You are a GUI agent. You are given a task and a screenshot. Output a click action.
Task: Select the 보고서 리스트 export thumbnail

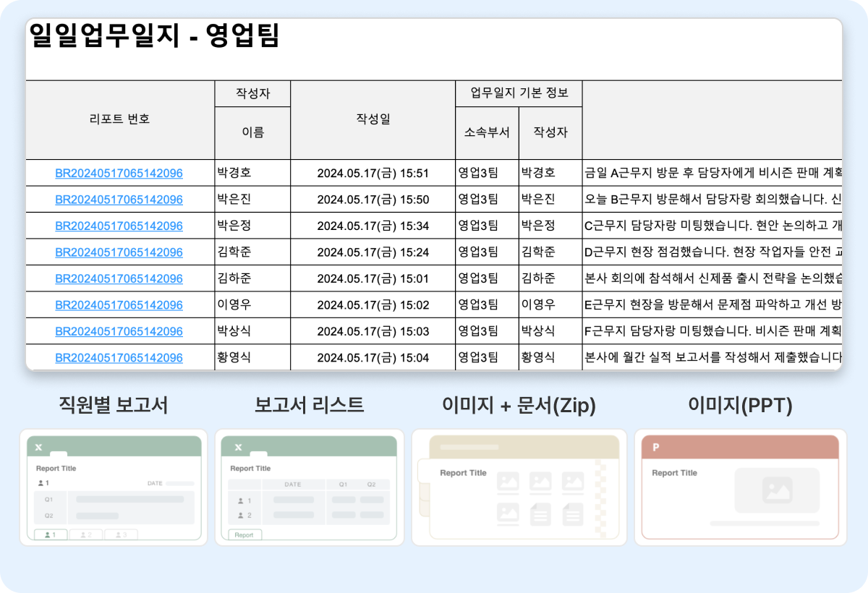click(x=307, y=486)
